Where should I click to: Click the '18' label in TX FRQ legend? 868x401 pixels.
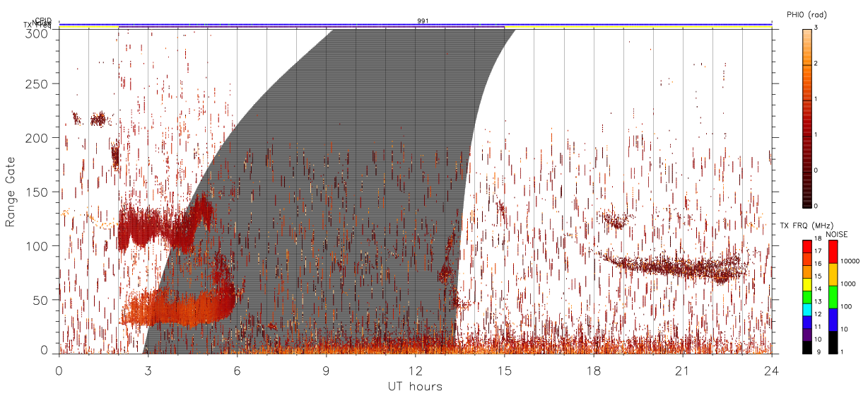click(x=818, y=240)
